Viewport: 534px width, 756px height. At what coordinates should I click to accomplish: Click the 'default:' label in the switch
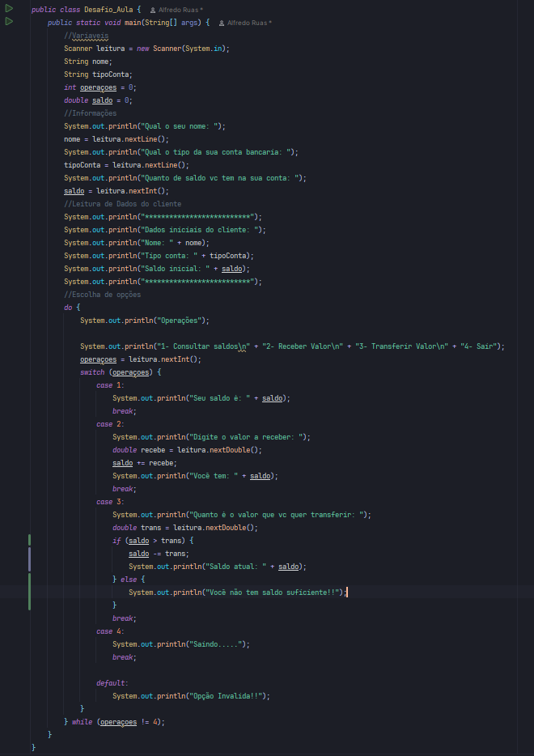click(x=112, y=683)
